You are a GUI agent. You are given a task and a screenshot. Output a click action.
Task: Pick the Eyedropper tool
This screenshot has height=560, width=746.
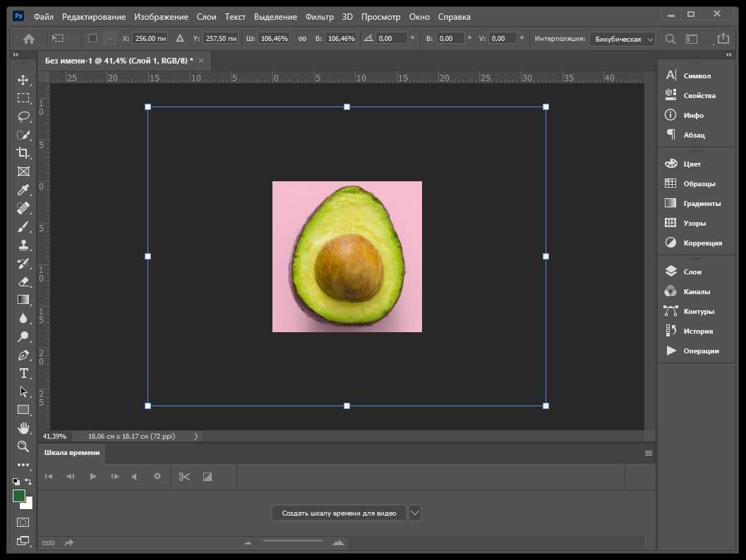[x=23, y=190]
